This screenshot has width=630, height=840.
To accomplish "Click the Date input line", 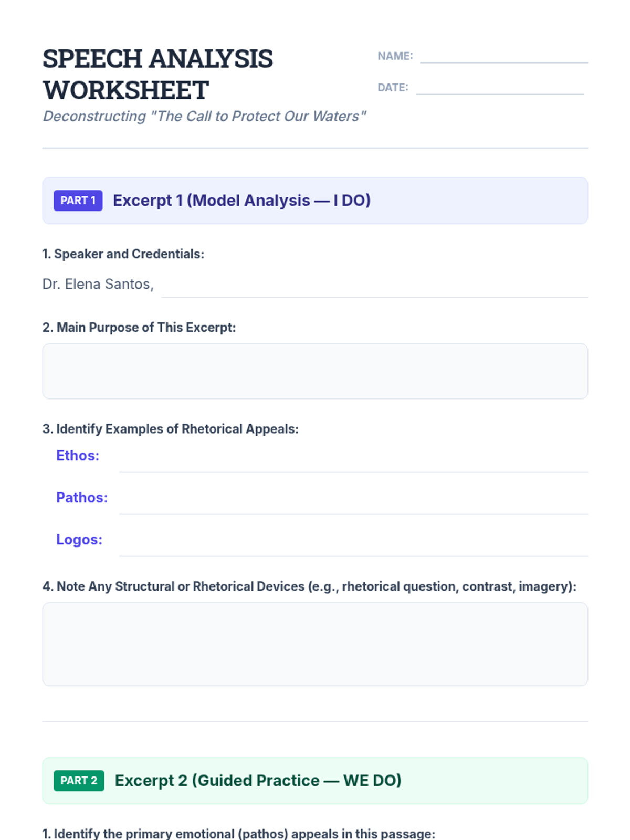I will [499, 87].
